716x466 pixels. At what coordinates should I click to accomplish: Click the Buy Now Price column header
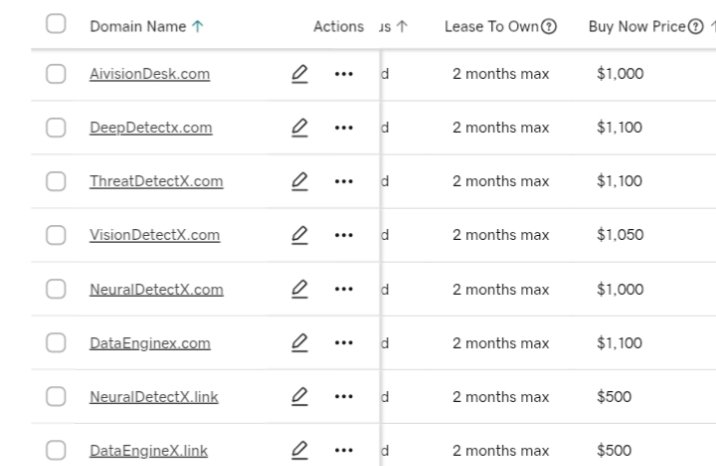(x=637, y=26)
